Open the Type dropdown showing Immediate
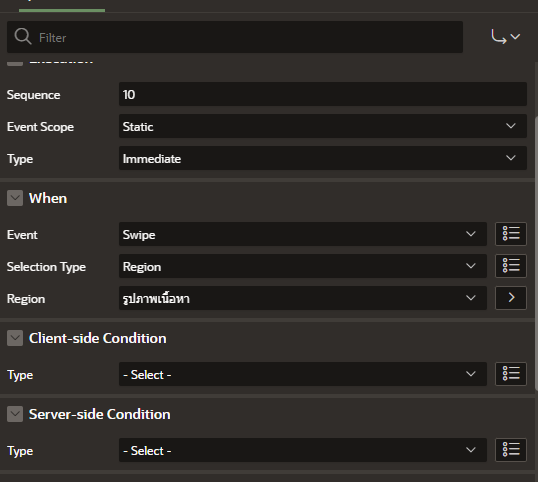 (323, 158)
